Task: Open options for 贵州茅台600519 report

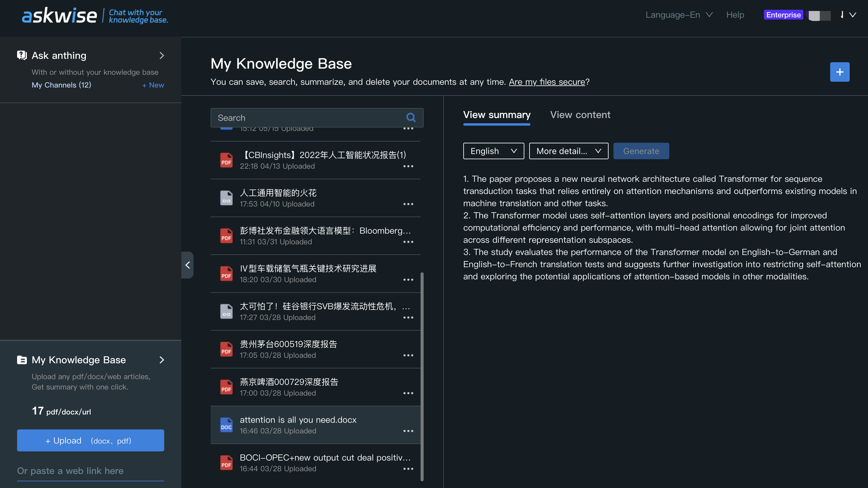Action: pyautogui.click(x=408, y=355)
